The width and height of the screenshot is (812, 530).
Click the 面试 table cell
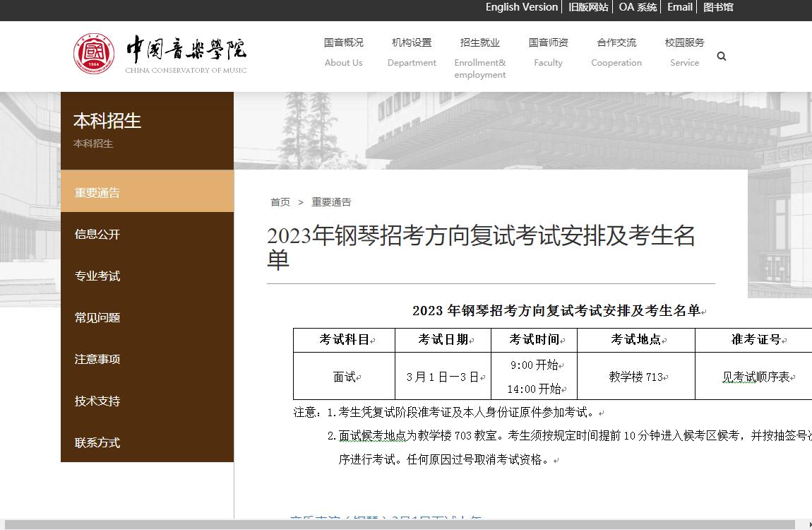point(345,377)
